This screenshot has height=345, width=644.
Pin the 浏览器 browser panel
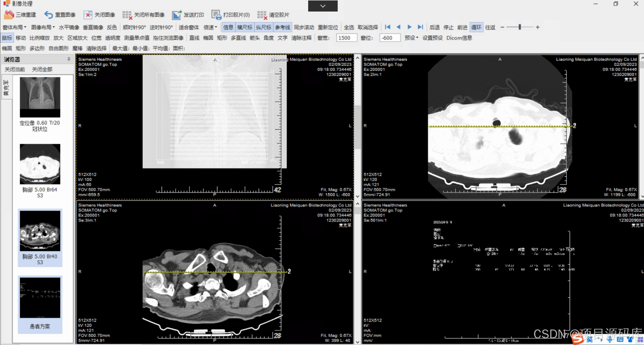pyautogui.click(x=69, y=59)
